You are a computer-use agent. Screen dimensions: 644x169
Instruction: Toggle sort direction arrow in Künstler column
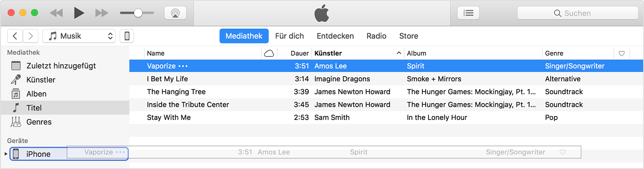click(399, 53)
